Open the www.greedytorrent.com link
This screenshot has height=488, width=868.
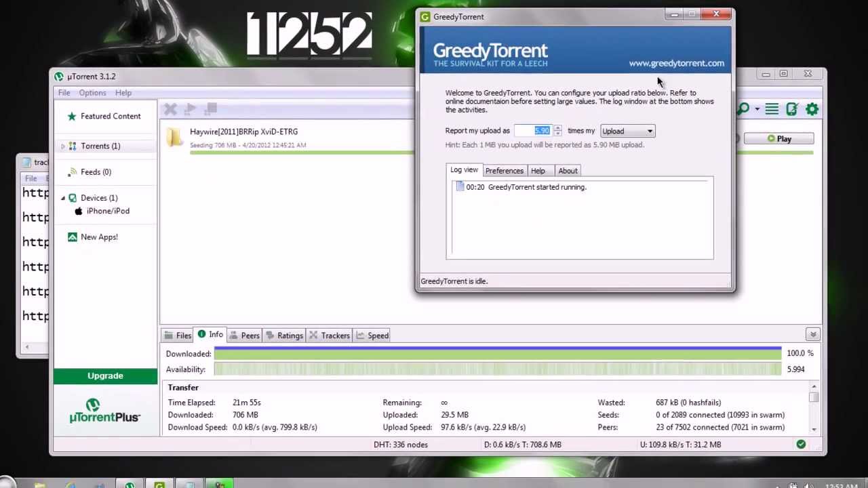676,63
